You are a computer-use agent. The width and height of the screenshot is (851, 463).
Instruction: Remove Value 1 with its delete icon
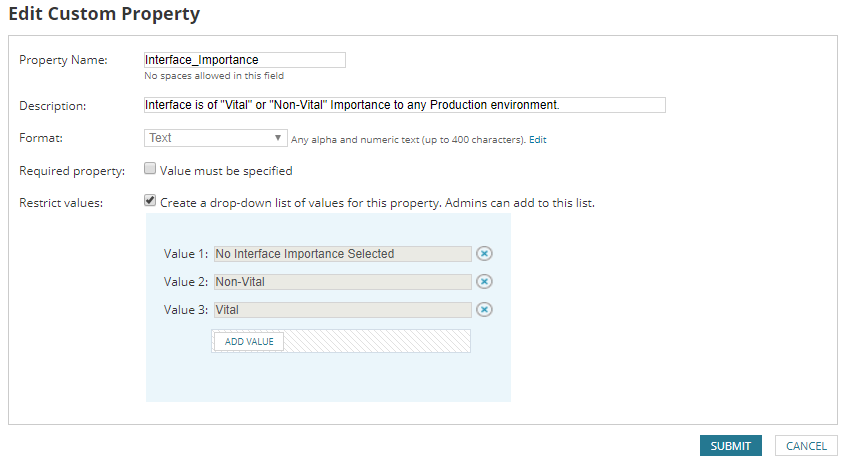pyautogui.click(x=484, y=254)
